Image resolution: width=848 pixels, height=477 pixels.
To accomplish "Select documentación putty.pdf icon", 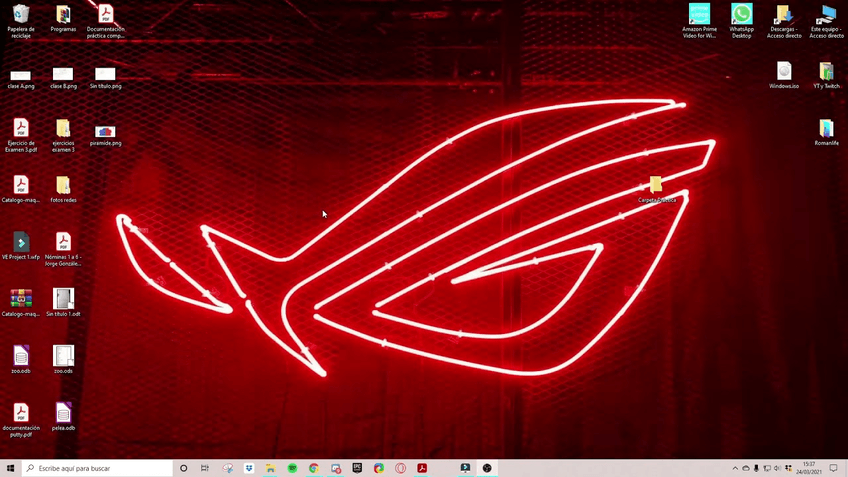I will click(21, 420).
